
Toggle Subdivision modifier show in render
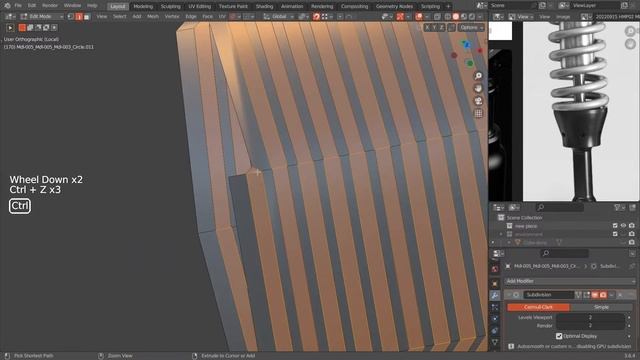pos(603,295)
